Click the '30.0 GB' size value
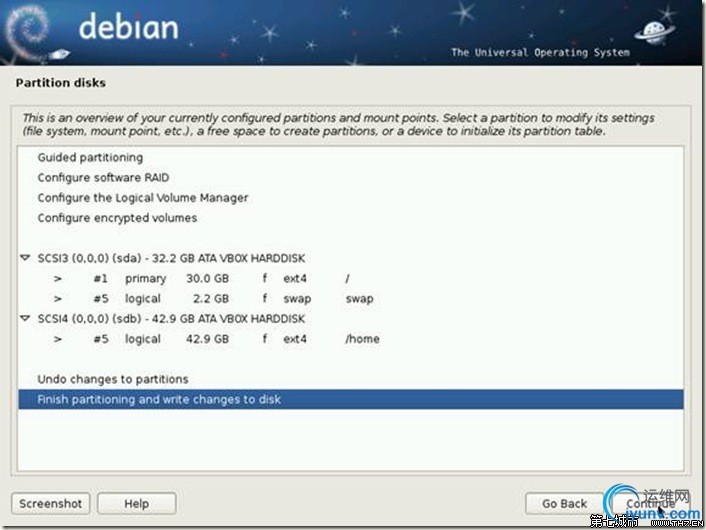Image resolution: width=706 pixels, height=530 pixels. click(208, 279)
